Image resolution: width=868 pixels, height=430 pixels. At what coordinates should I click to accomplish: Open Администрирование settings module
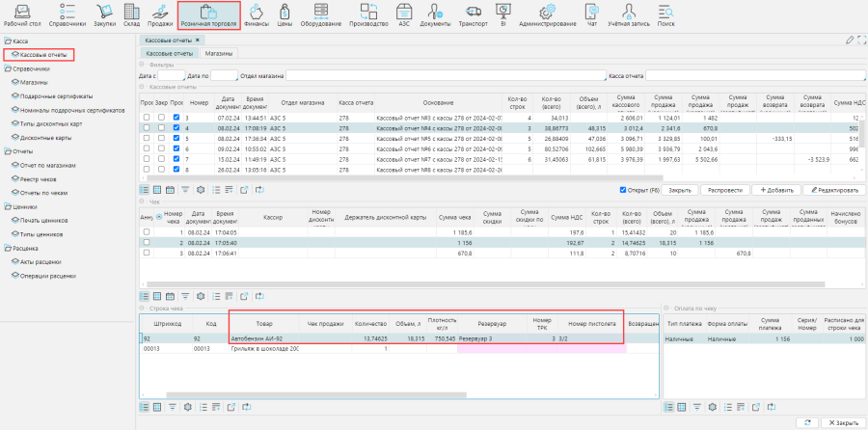(547, 14)
